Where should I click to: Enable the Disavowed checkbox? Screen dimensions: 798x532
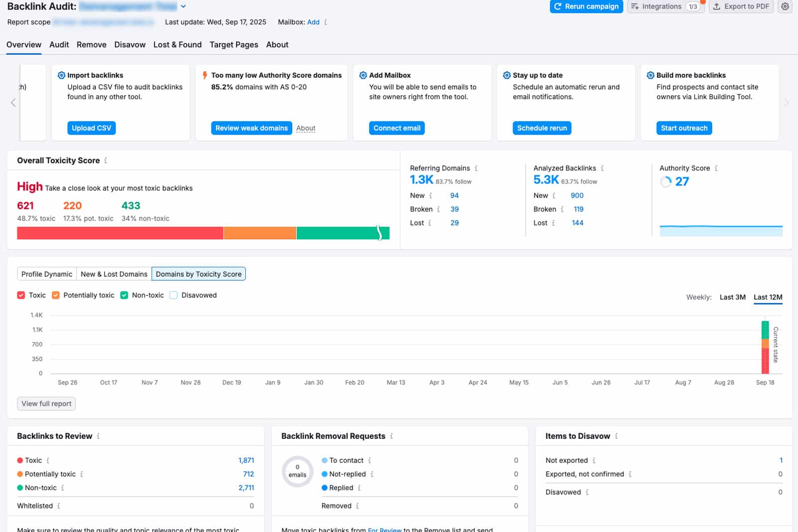point(174,295)
